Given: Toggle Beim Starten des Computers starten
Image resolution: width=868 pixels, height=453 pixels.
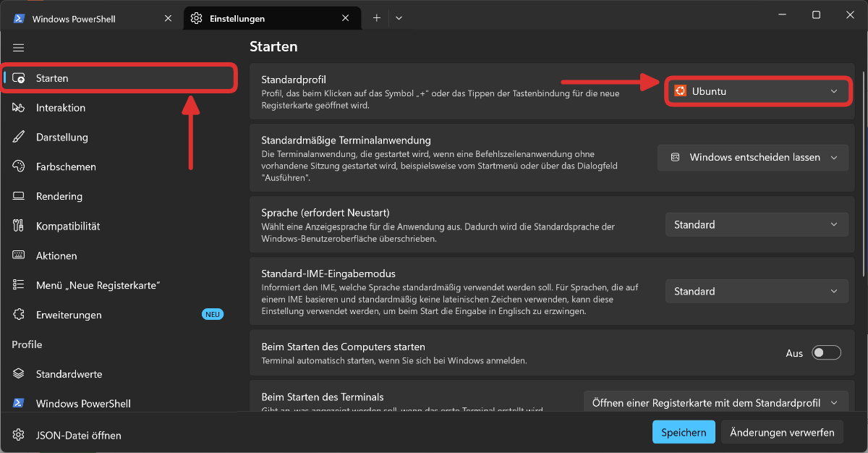Looking at the screenshot, I should [x=827, y=353].
